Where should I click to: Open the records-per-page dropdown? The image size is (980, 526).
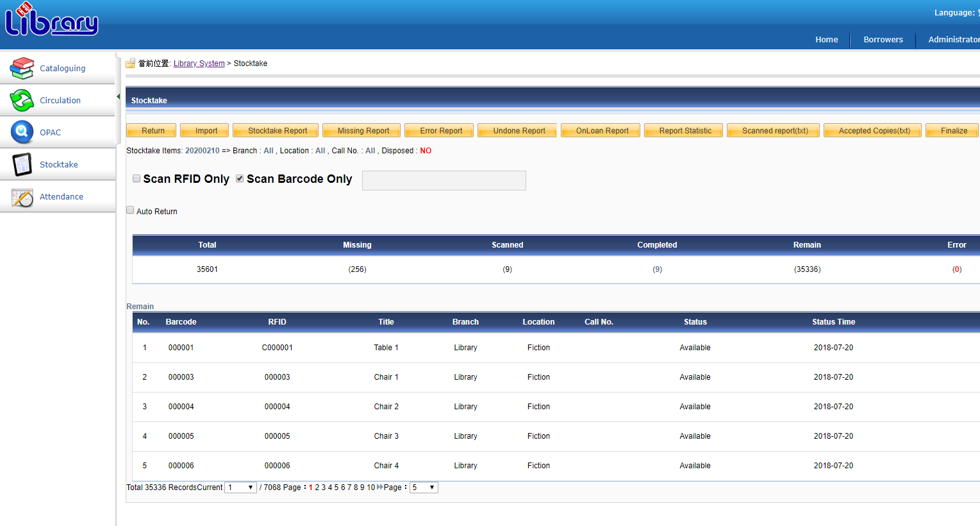tap(424, 488)
